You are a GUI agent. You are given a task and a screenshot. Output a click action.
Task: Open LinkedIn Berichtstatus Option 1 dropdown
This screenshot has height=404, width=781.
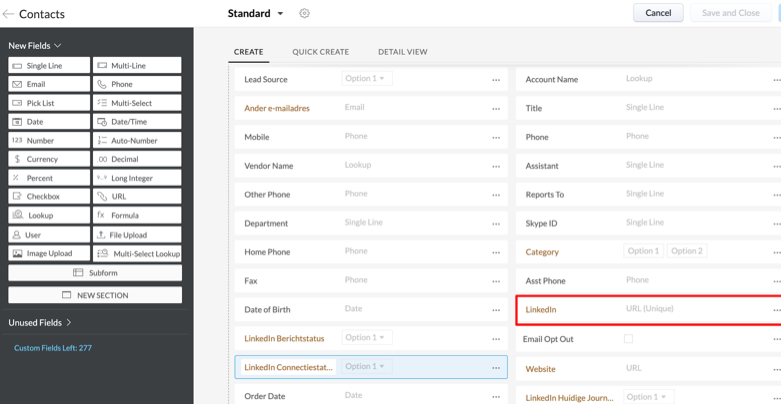(367, 337)
